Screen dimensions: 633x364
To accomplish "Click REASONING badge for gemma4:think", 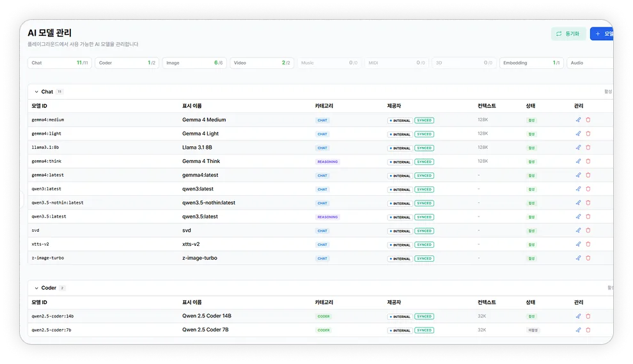I will pyautogui.click(x=327, y=162).
